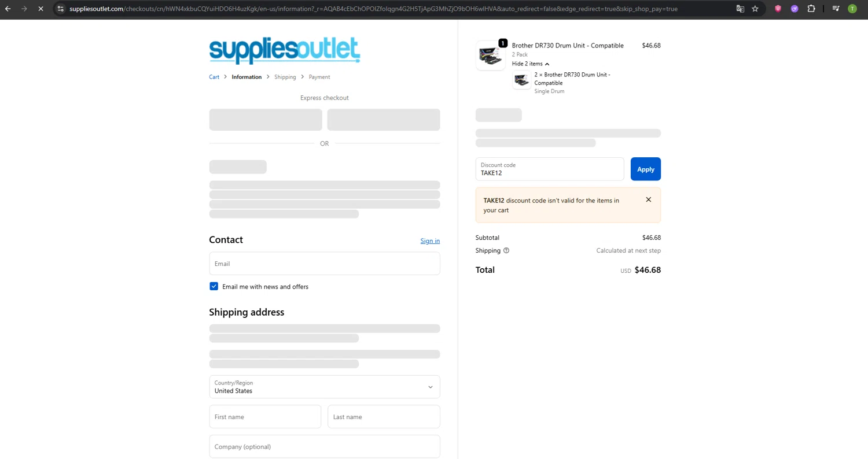
Task: Click the shipping help question mark icon
Action: click(x=506, y=251)
